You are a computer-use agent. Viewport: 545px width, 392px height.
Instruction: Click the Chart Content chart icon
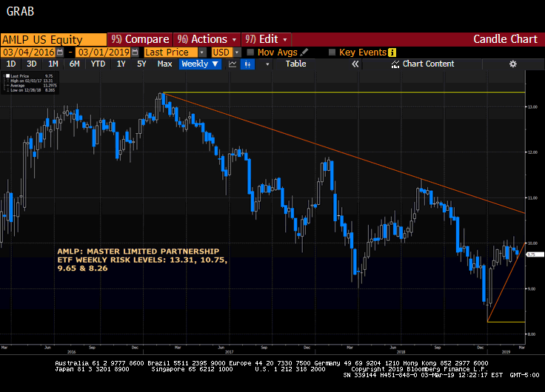pyautogui.click(x=395, y=64)
